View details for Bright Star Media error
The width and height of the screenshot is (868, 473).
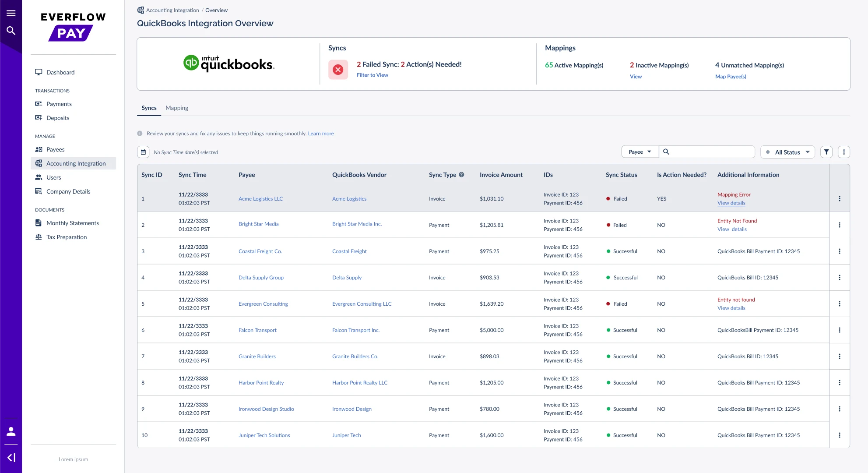coord(732,229)
